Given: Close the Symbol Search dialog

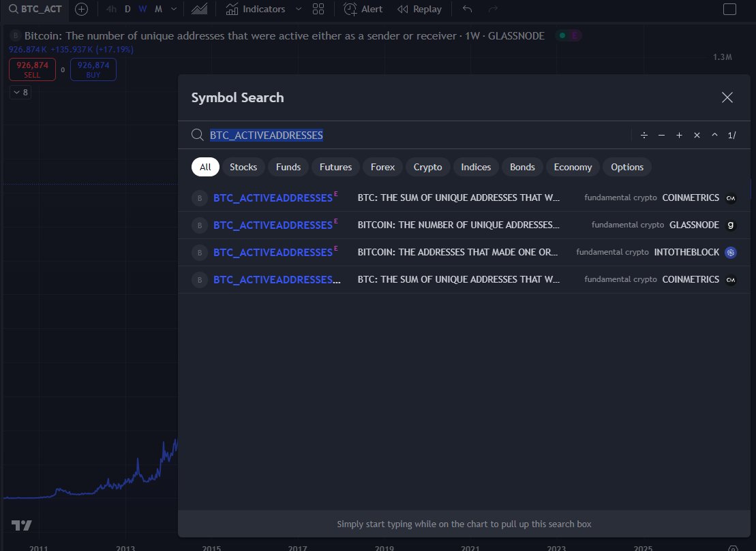Looking at the screenshot, I should click(727, 97).
